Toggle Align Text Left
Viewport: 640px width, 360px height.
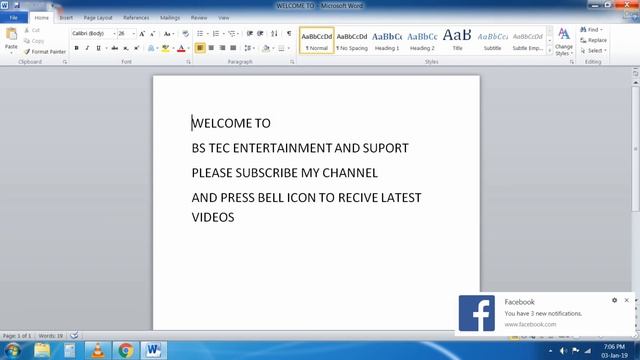200,48
